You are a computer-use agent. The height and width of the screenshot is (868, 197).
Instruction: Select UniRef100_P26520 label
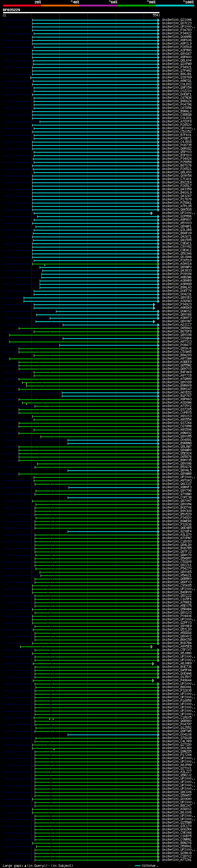(177, 125)
